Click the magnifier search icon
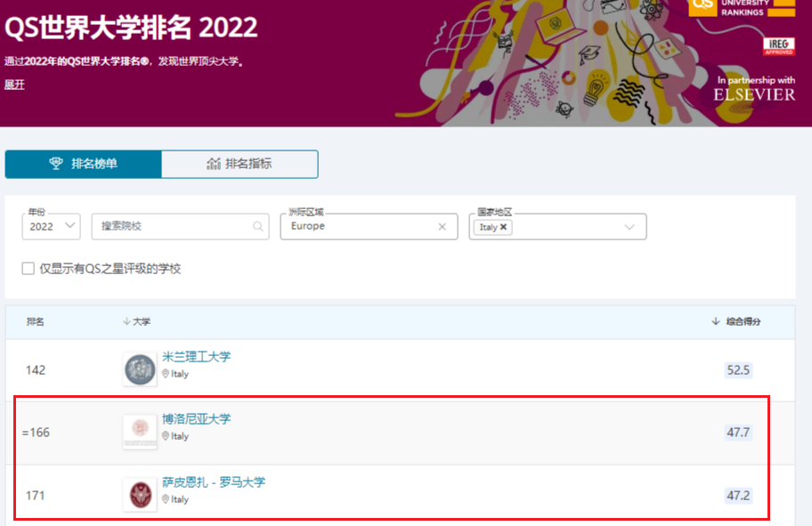Image resolution: width=812 pixels, height=526 pixels. point(257,226)
